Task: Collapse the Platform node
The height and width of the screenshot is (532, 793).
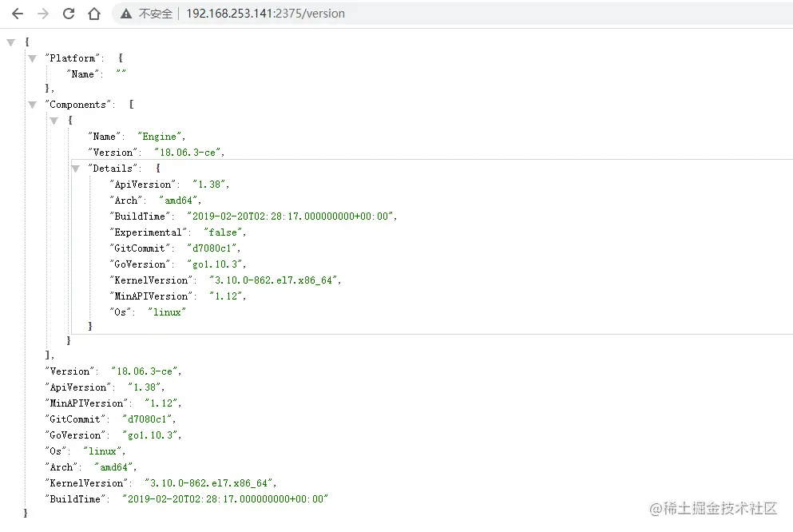Action: click(x=32, y=58)
